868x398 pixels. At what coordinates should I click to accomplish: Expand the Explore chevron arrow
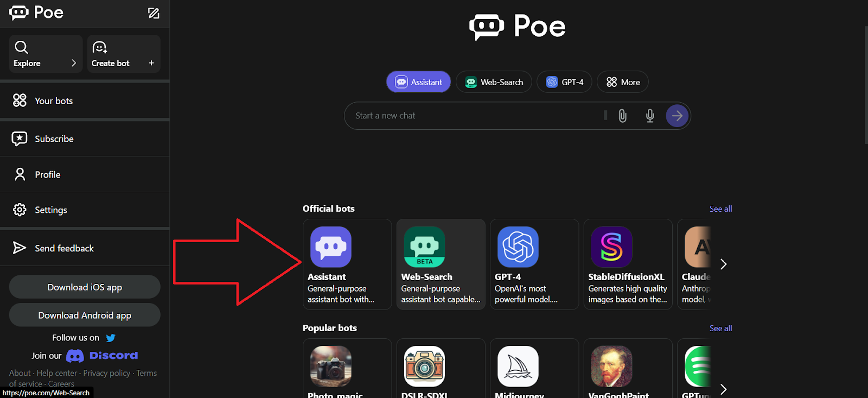coord(74,63)
